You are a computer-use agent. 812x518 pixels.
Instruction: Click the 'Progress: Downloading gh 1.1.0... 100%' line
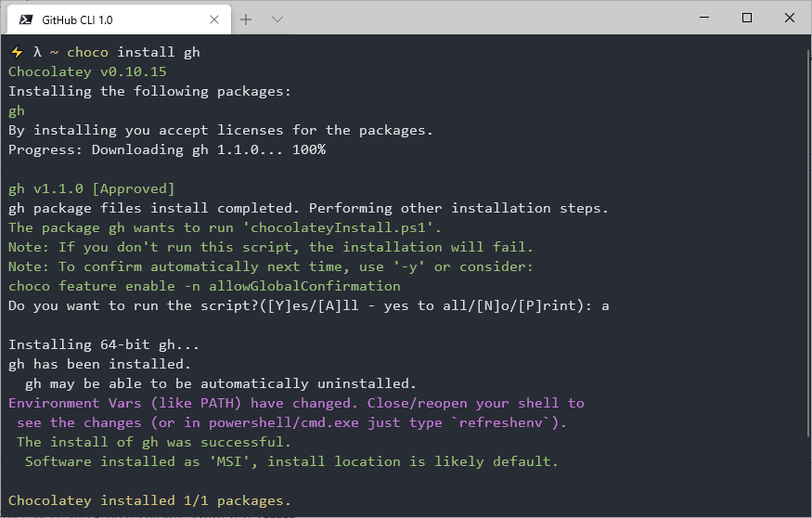pos(167,149)
